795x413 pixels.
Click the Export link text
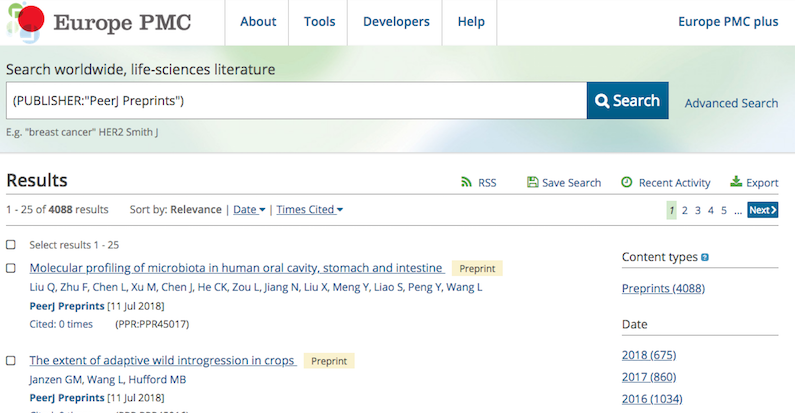click(x=762, y=183)
